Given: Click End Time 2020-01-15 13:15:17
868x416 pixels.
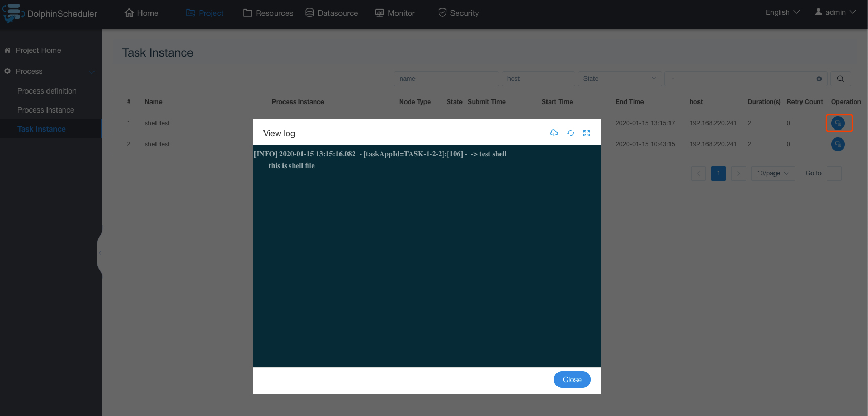Looking at the screenshot, I should coord(645,123).
